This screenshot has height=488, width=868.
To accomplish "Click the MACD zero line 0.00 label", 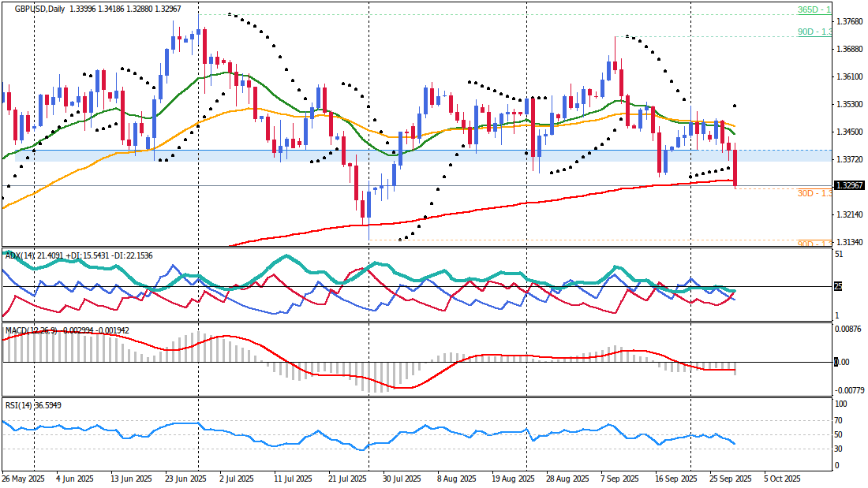I will (x=842, y=362).
